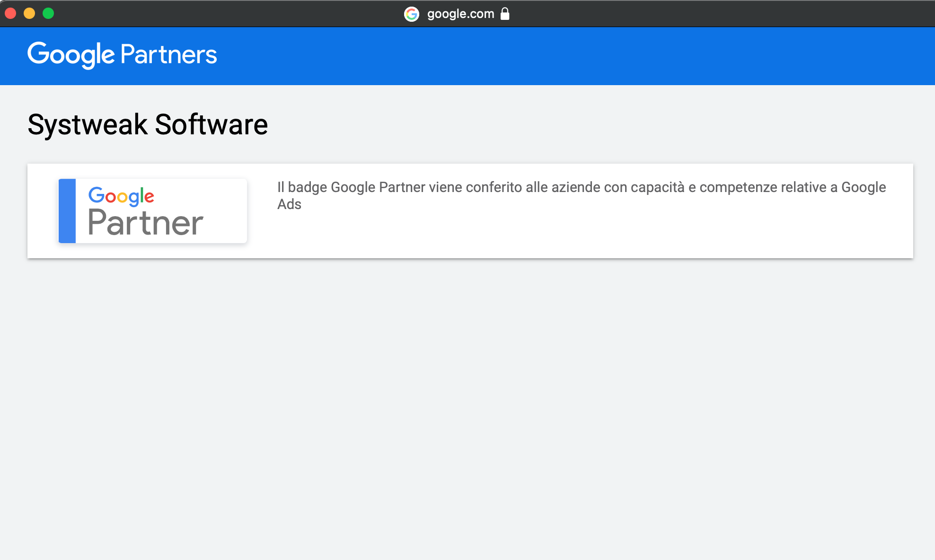The height and width of the screenshot is (560, 935).
Task: Click the Google Partners header logo
Action: pyautogui.click(x=122, y=55)
